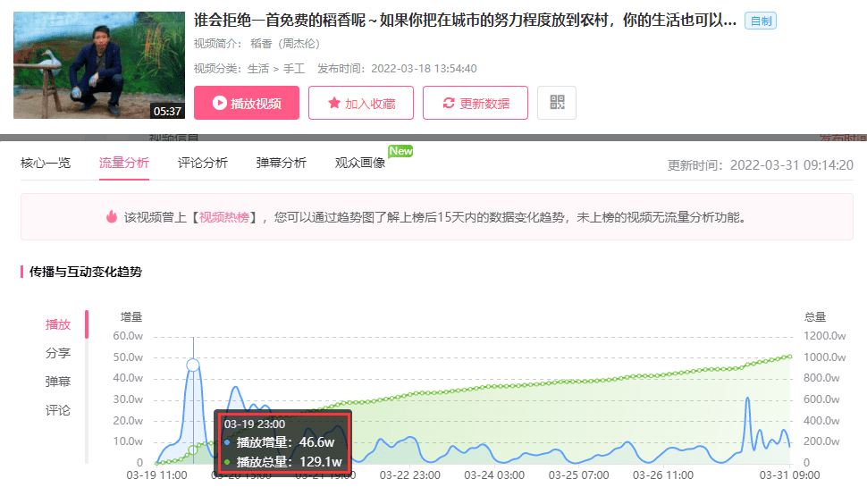Switch to 核心一览 tab

(x=46, y=163)
